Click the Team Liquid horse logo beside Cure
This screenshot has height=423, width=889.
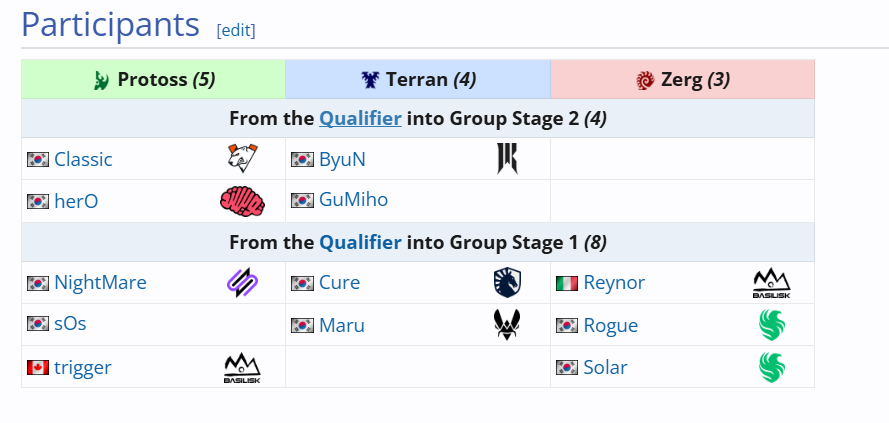[507, 282]
